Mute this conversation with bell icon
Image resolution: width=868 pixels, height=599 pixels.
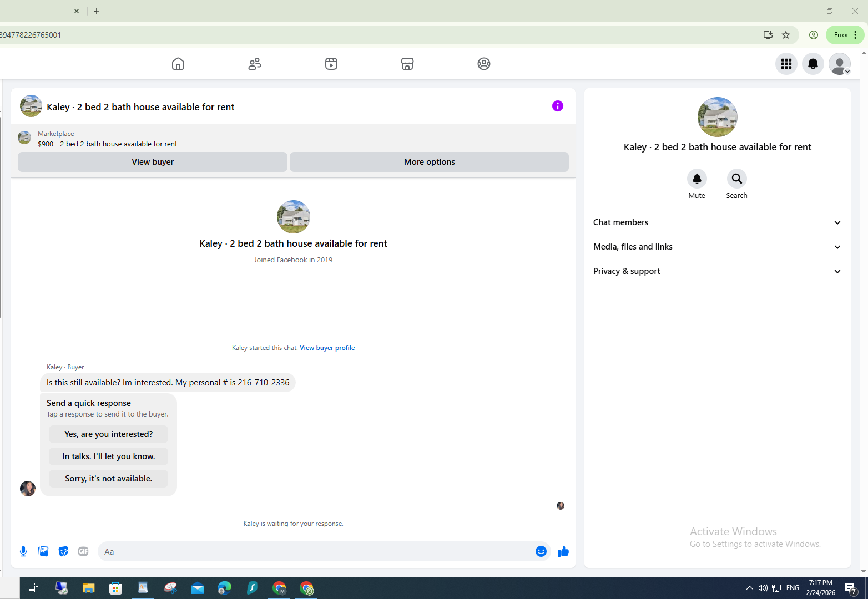point(697,179)
